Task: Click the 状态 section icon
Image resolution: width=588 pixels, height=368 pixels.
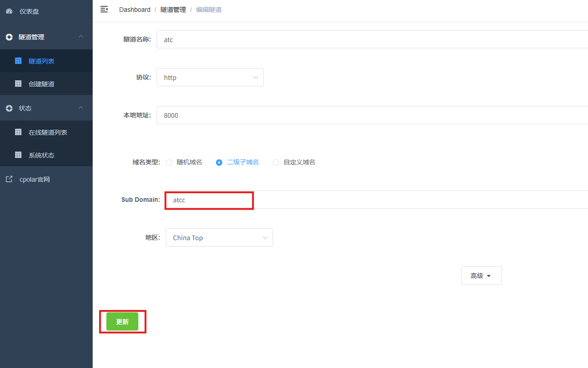Action: [9, 108]
